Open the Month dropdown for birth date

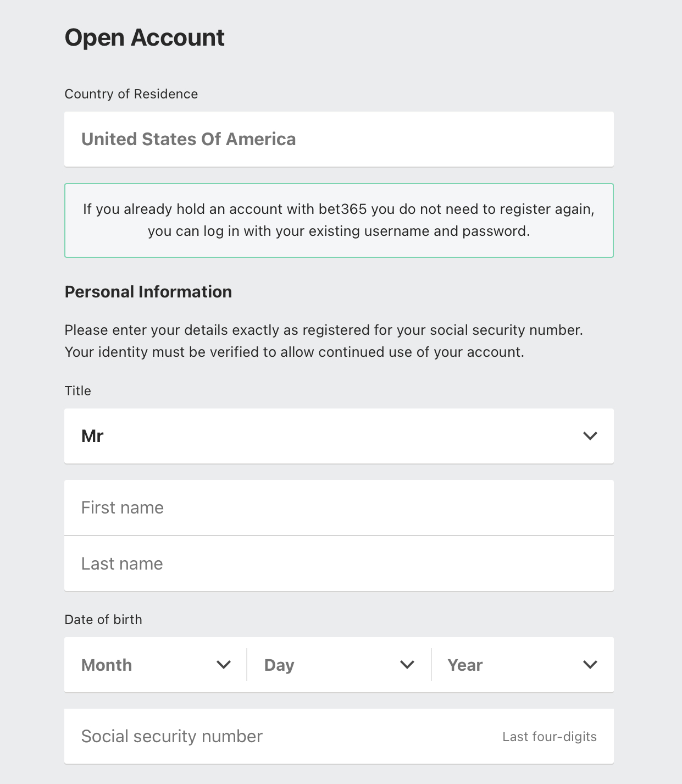pyautogui.click(x=156, y=665)
